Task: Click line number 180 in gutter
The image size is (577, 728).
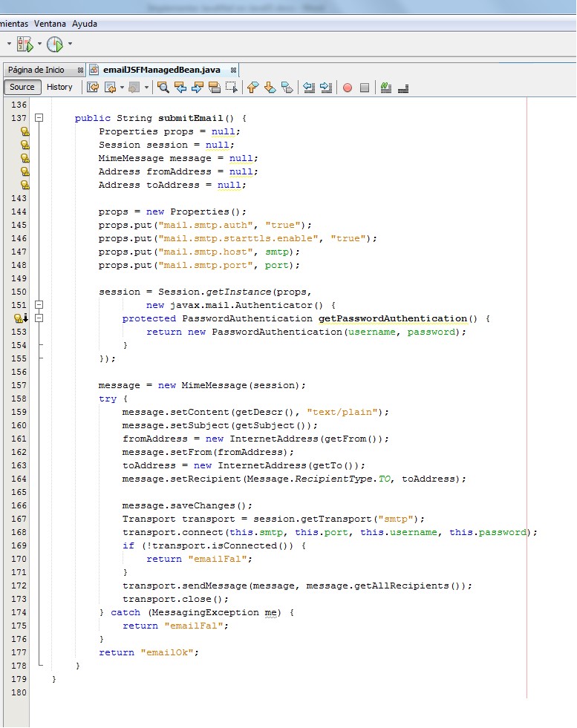Action: click(19, 692)
